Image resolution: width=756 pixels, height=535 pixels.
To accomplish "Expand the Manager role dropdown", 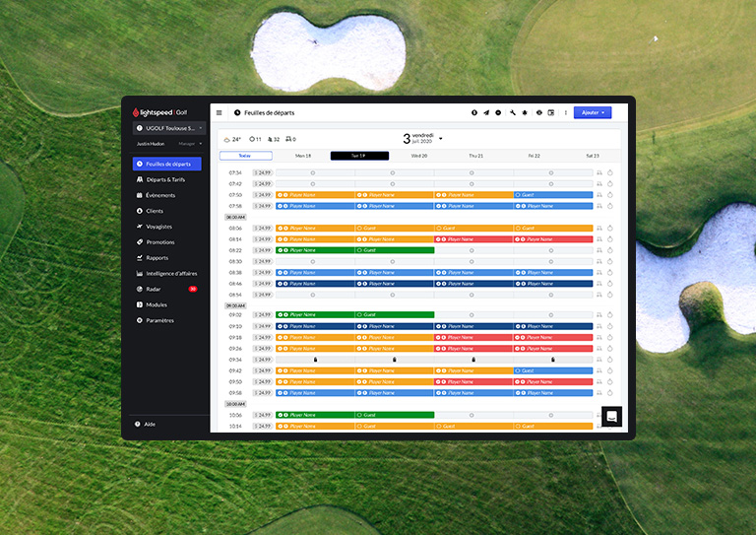I will click(200, 144).
